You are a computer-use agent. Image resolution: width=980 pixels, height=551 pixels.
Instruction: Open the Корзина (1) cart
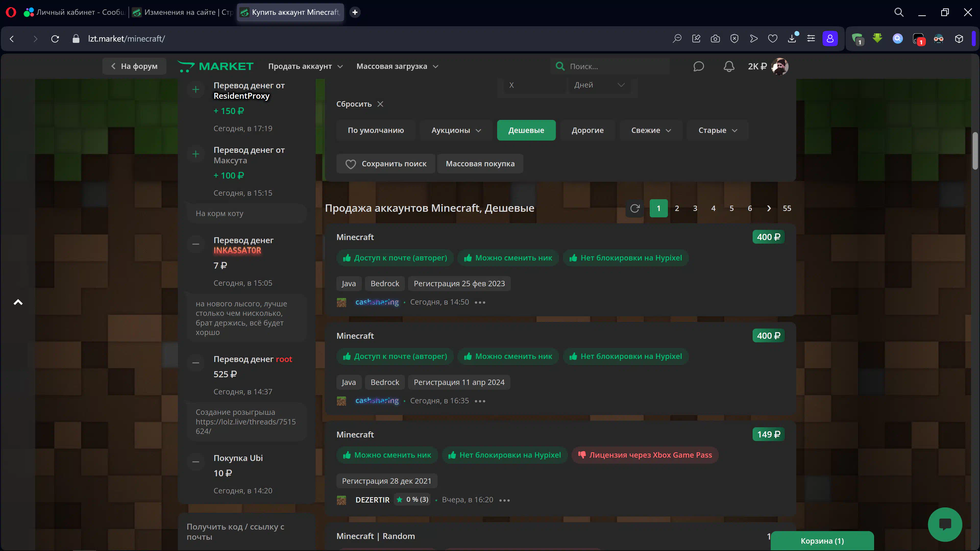(x=822, y=541)
